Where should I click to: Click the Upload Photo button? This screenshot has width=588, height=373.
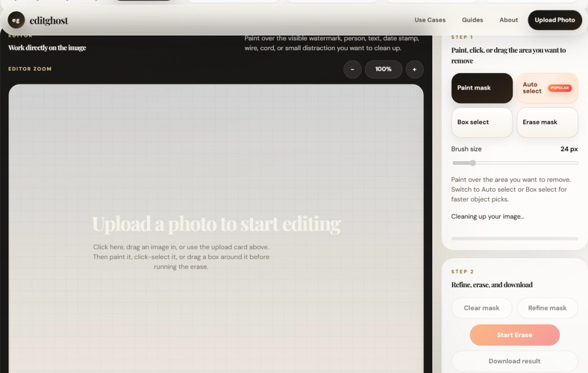tap(554, 19)
